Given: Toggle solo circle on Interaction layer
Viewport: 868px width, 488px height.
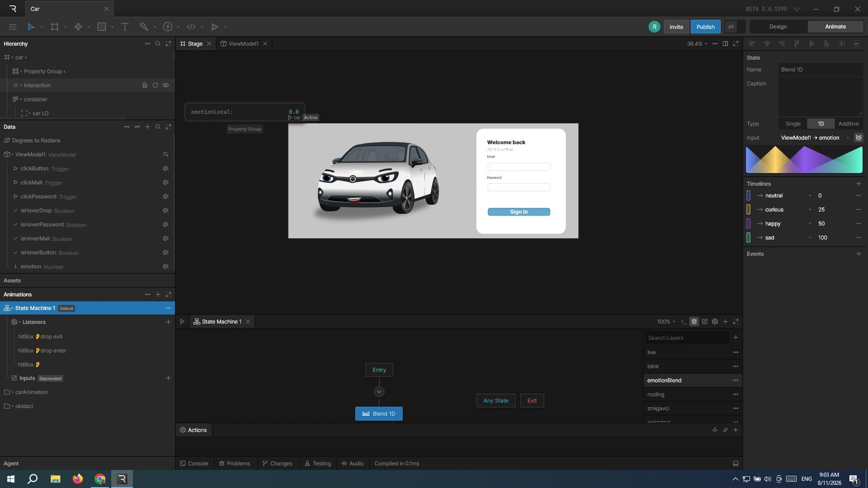Looking at the screenshot, I should pyautogui.click(x=155, y=85).
